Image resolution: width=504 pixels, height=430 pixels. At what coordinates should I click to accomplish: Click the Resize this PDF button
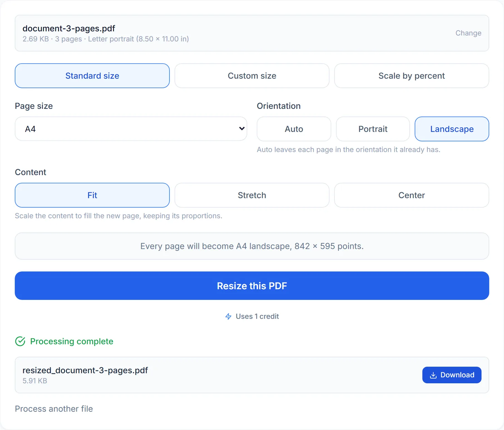252,286
